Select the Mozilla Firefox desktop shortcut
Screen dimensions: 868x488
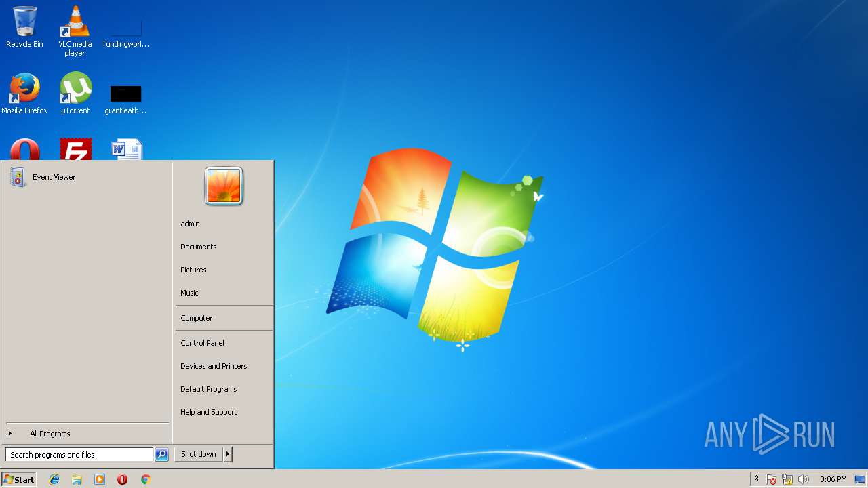(x=24, y=94)
